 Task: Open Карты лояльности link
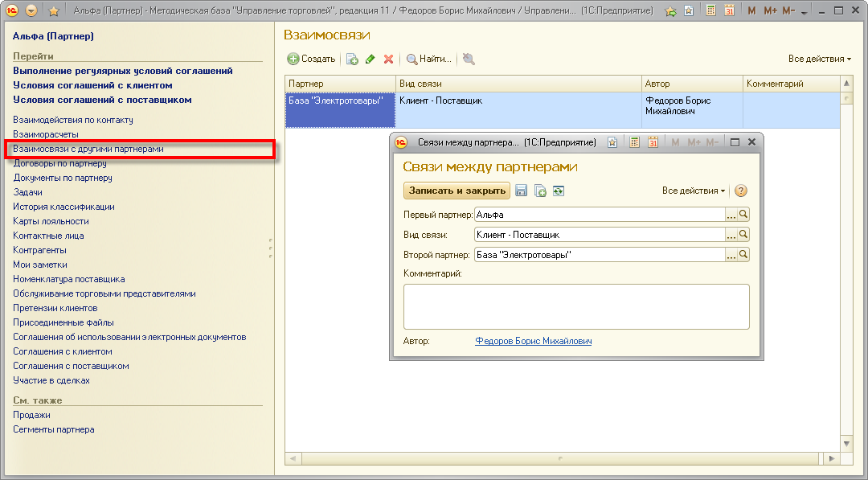(51, 221)
